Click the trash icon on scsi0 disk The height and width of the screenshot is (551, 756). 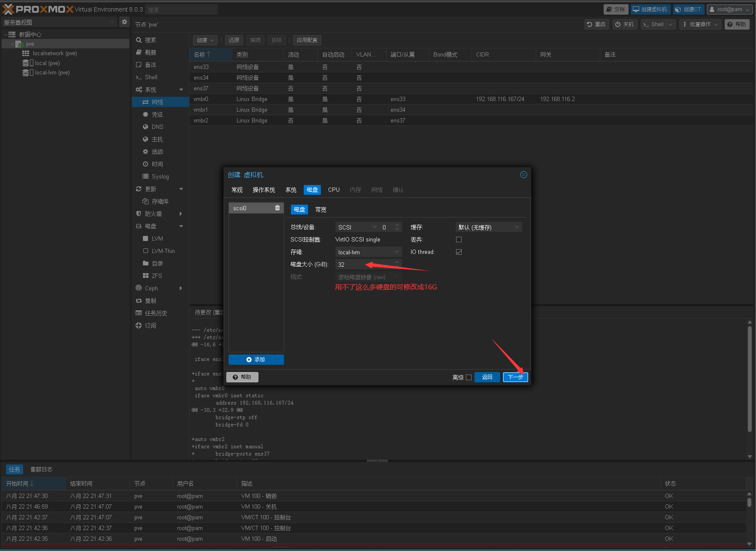(x=277, y=208)
